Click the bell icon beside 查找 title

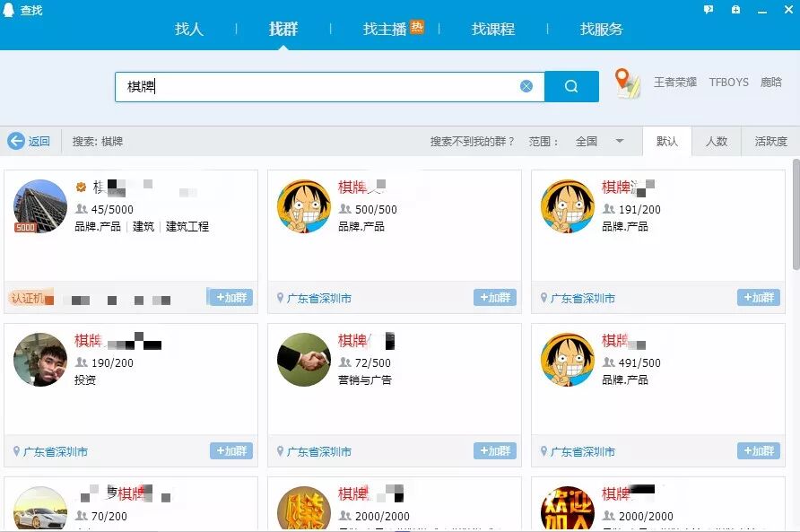click(9, 11)
